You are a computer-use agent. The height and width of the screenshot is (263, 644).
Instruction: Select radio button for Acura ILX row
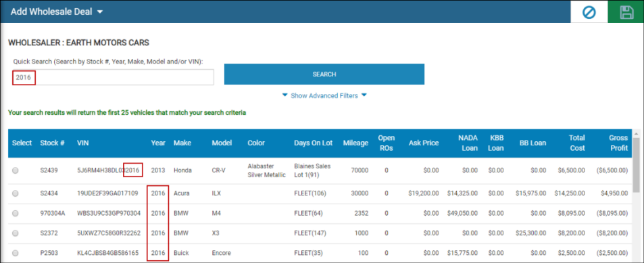click(15, 193)
